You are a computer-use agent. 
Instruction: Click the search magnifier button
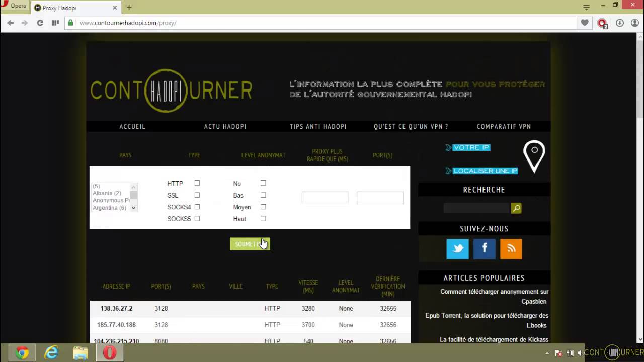[516, 208]
